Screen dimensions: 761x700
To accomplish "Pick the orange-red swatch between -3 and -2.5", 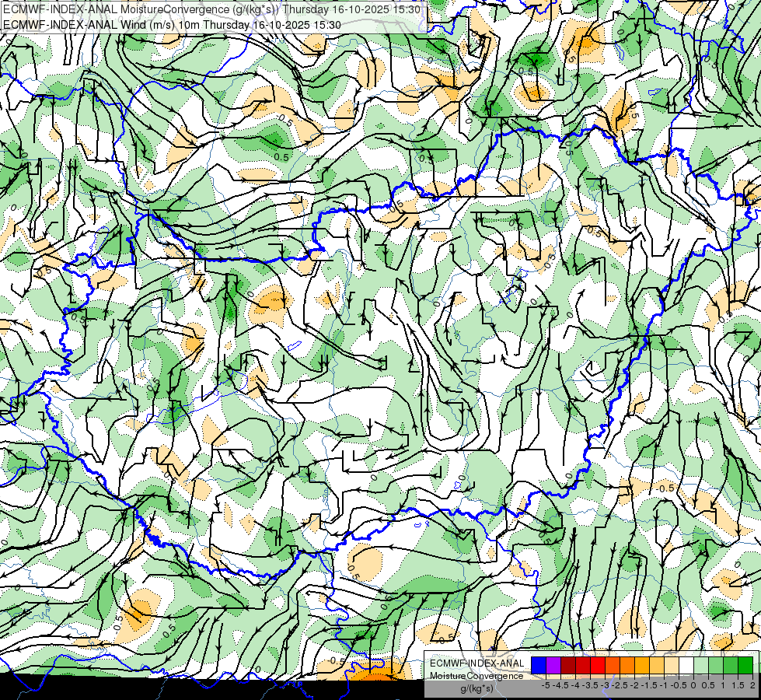I will 613,665.
